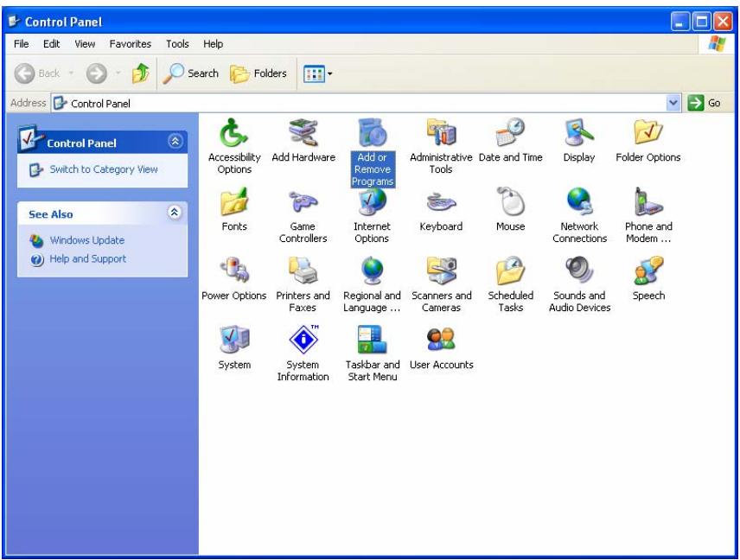
Task: Open Accessibility Options icon
Action: click(x=234, y=146)
